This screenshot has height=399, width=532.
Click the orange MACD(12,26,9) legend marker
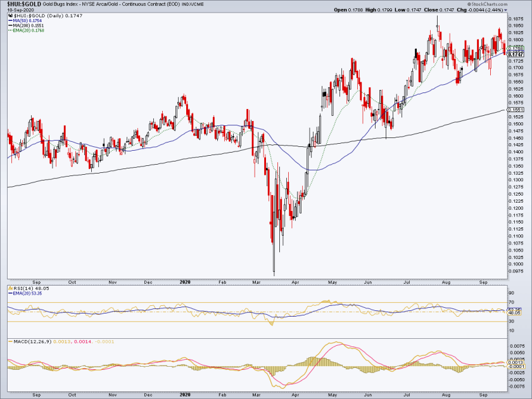(x=11, y=341)
